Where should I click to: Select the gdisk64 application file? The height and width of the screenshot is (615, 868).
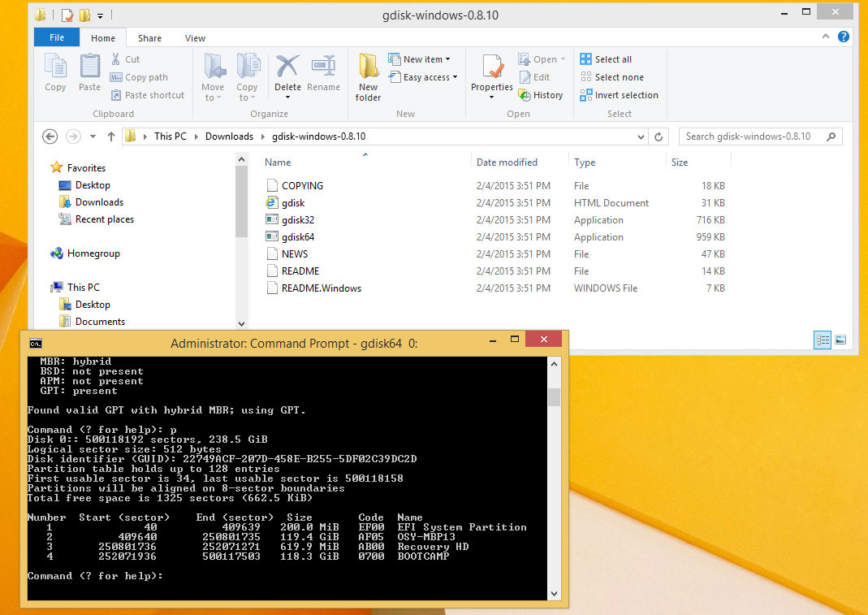click(298, 237)
